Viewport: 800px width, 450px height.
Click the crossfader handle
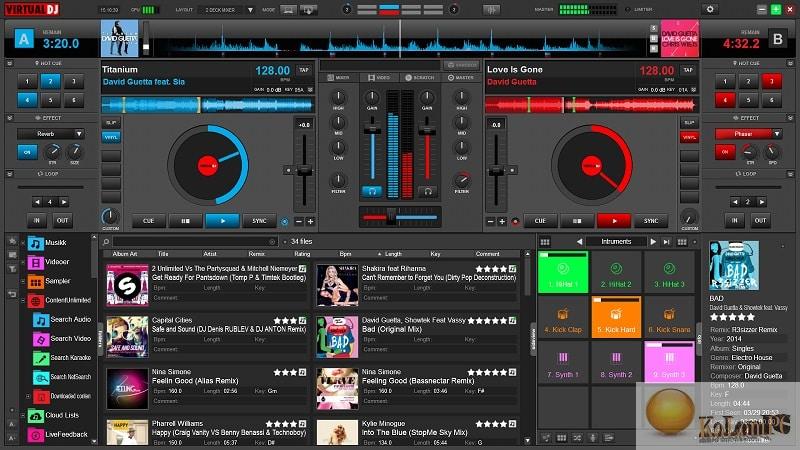point(392,217)
